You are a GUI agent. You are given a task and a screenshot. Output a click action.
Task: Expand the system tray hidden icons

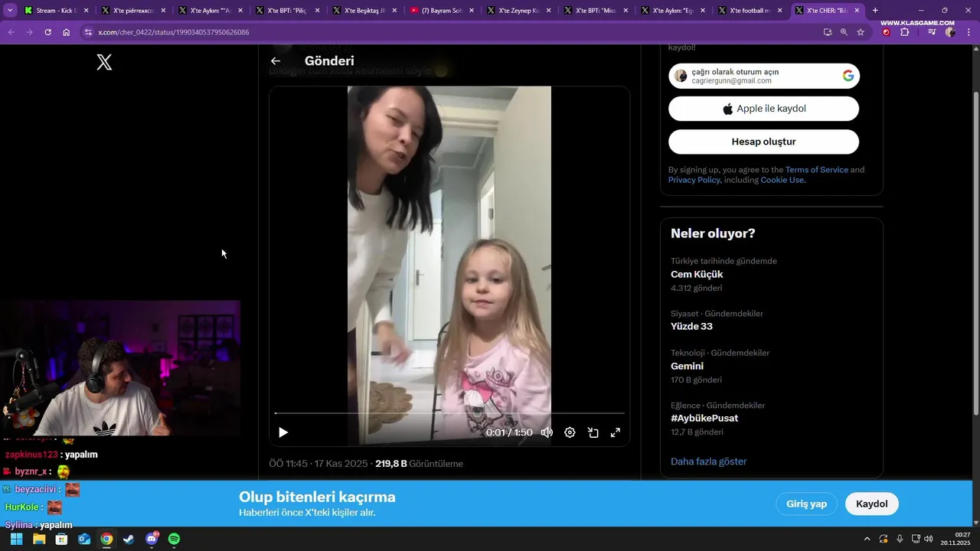click(867, 539)
